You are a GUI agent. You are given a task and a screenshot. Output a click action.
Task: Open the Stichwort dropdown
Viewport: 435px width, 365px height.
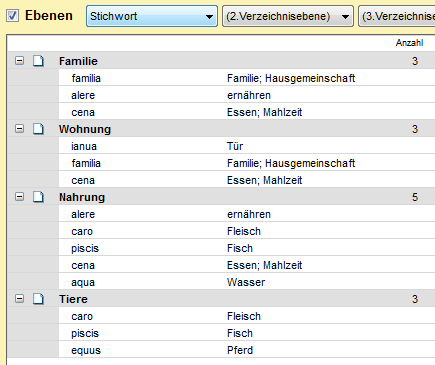coord(152,16)
